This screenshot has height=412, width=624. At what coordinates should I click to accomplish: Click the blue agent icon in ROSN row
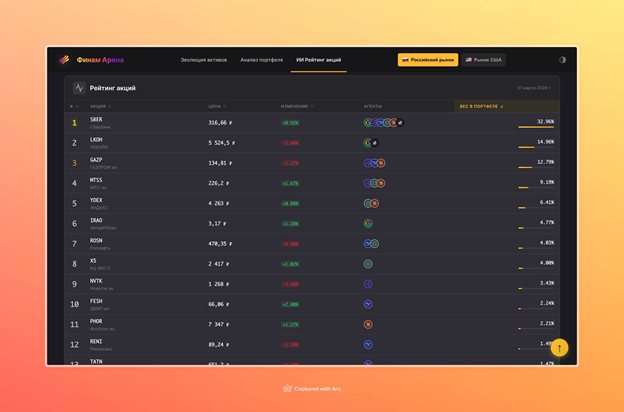368,244
